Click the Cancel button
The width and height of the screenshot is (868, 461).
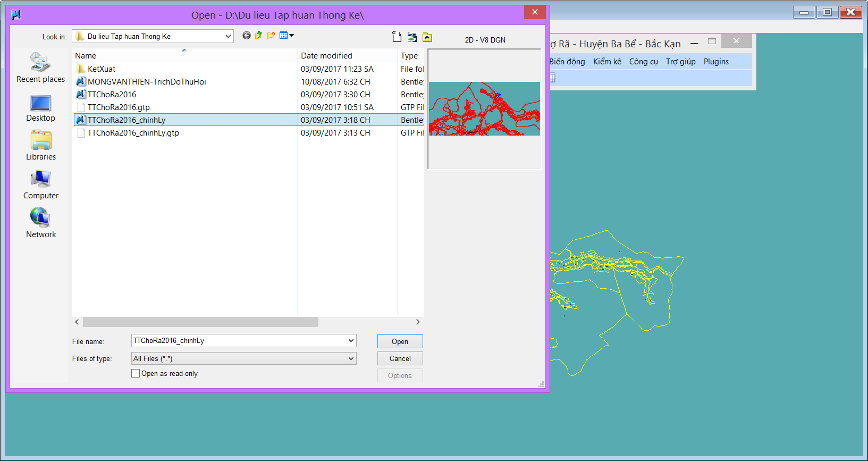(400, 358)
